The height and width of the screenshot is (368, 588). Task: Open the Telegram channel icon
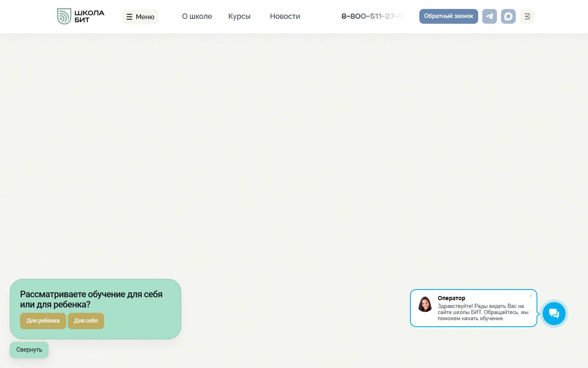pos(489,16)
